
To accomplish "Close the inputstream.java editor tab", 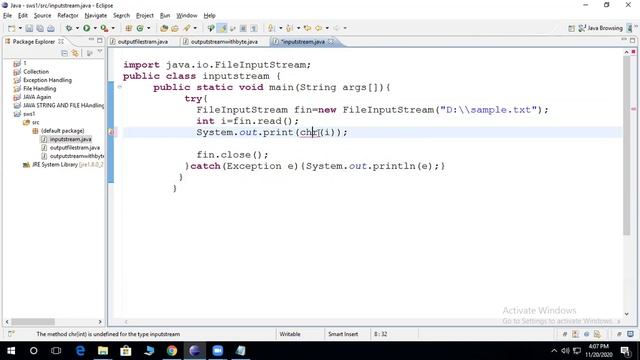I will [x=331, y=41].
